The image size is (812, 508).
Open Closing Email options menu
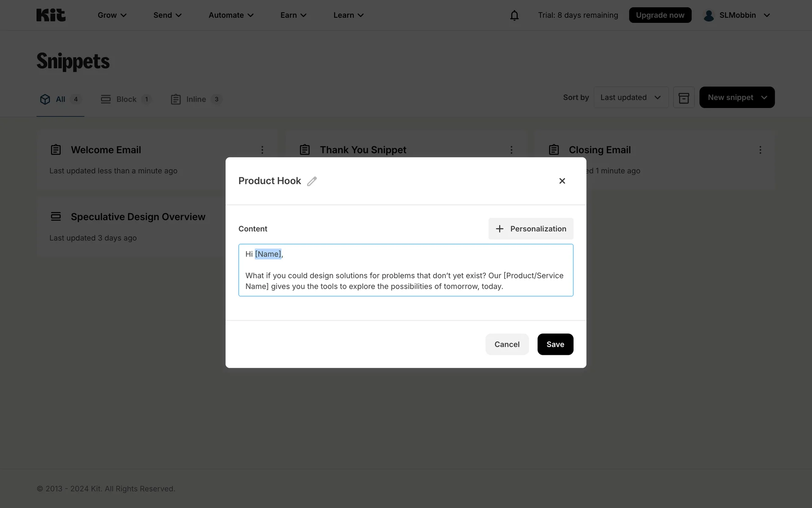760,150
